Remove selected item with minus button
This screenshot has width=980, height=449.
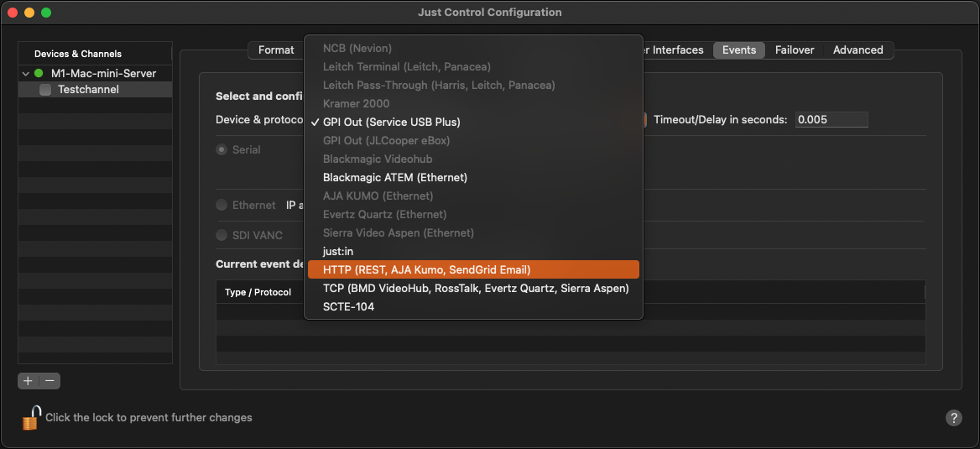pos(50,381)
